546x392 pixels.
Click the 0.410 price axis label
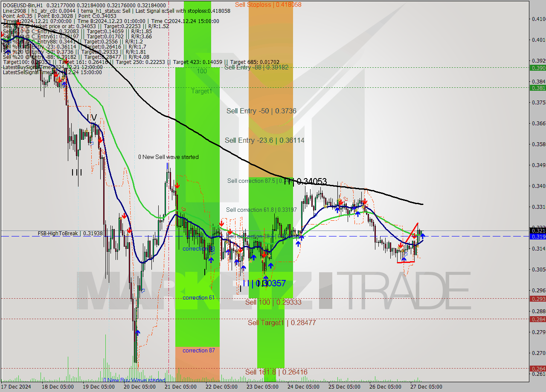point(538,19)
